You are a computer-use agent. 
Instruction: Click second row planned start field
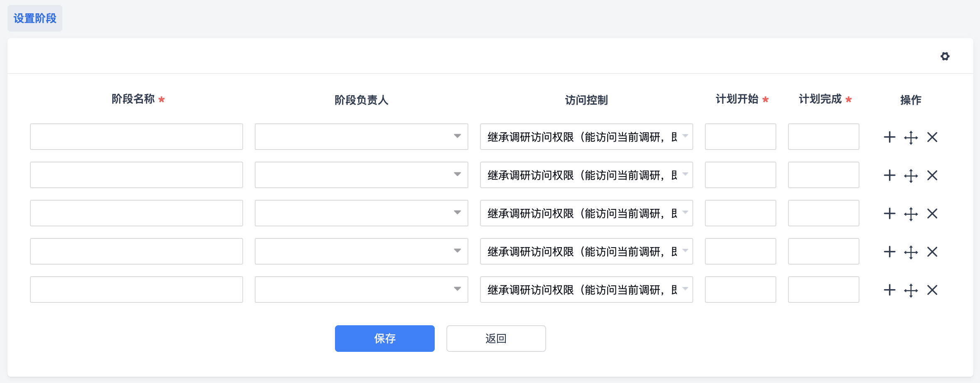click(740, 175)
